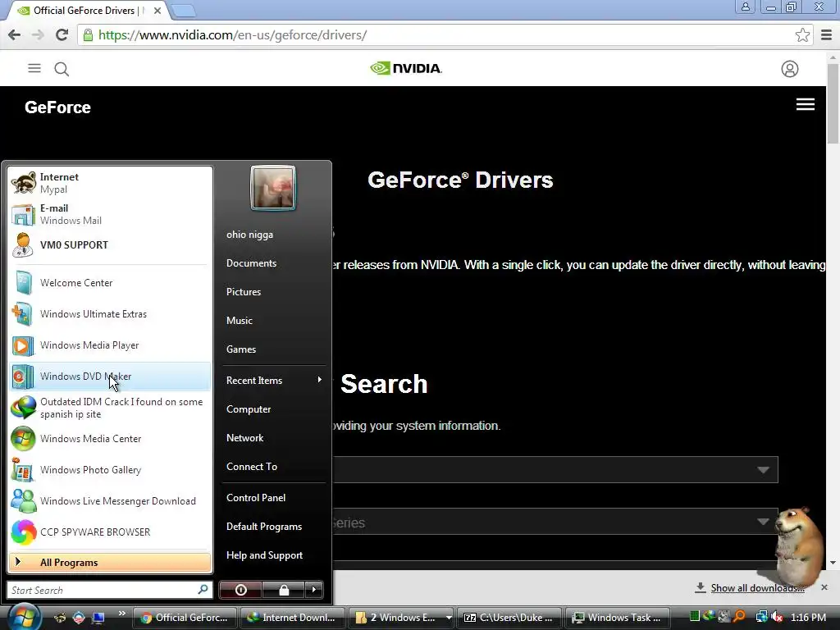Click the lock button in Start menu
Image resolution: width=840 pixels, height=630 pixels.
tap(283, 590)
